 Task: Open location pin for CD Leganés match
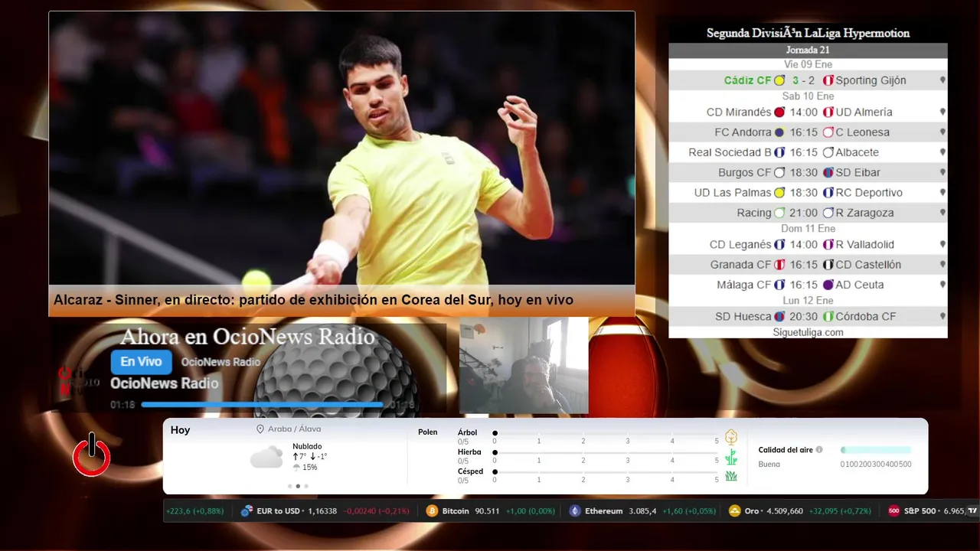click(942, 245)
